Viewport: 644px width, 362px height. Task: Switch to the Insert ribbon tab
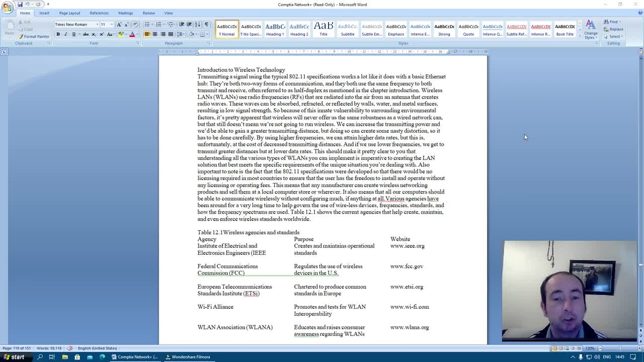pyautogui.click(x=44, y=13)
